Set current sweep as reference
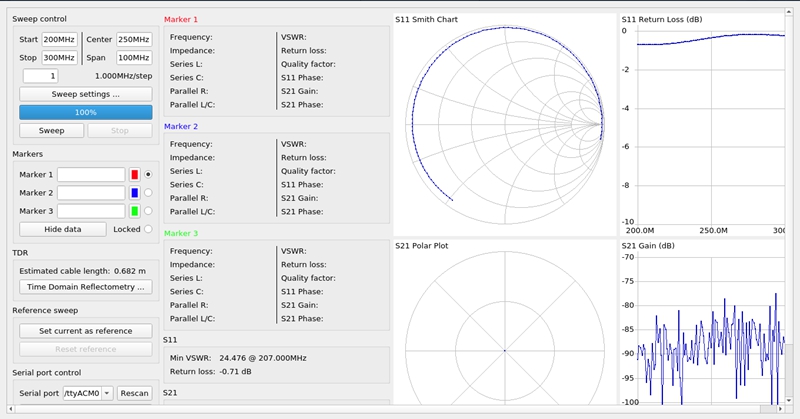Viewport: 800px width, 419px height. pos(86,330)
